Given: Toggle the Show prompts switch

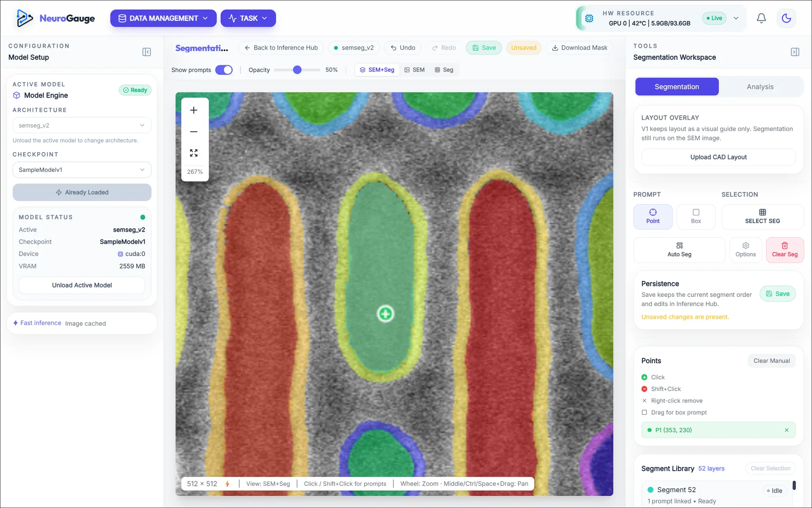Looking at the screenshot, I should tap(224, 70).
